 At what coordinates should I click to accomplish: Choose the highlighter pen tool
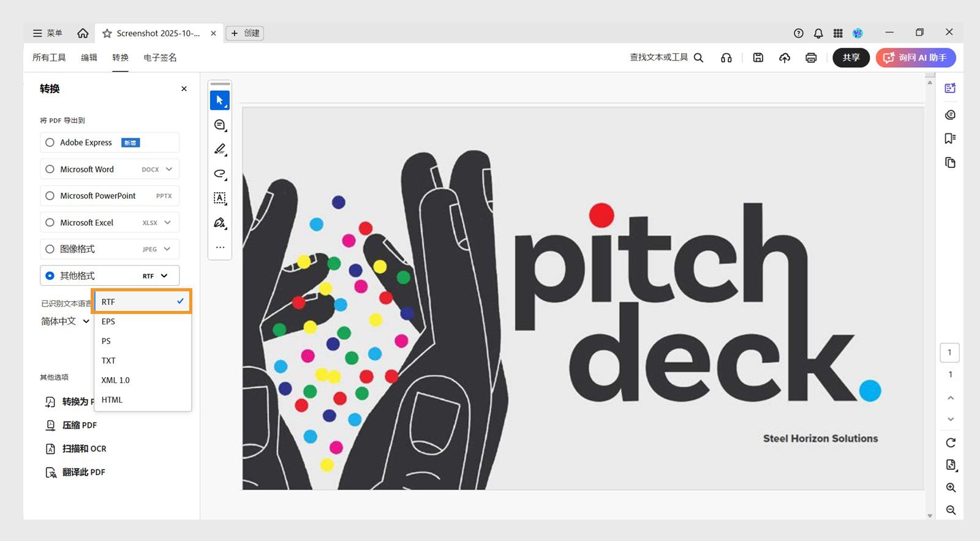[220, 149]
